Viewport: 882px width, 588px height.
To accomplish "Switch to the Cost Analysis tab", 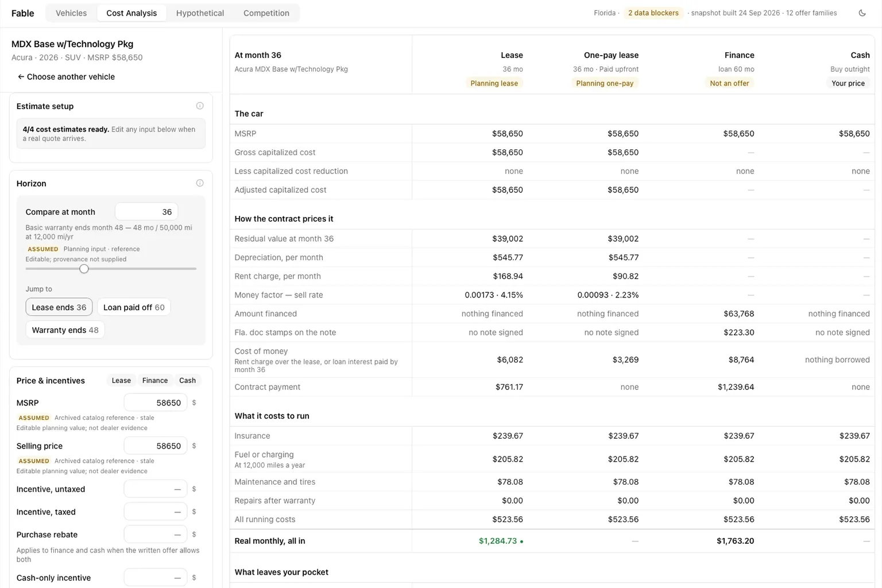I will tap(131, 13).
